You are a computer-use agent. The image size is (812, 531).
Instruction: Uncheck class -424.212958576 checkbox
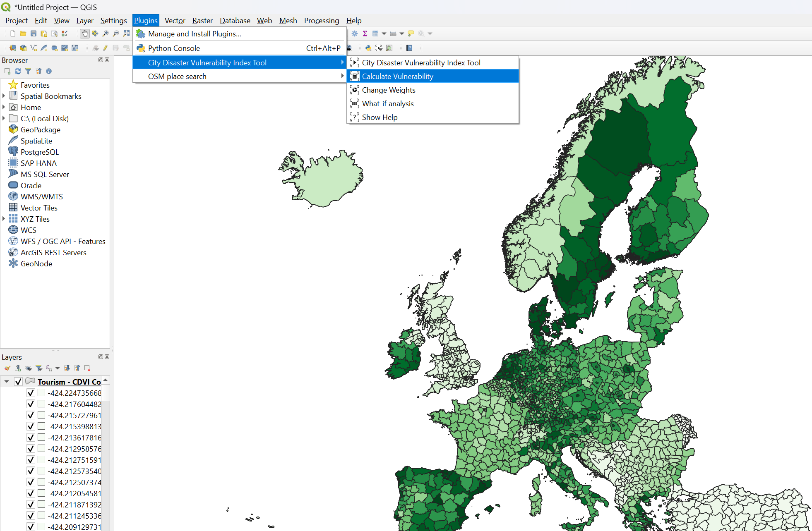pyautogui.click(x=31, y=449)
